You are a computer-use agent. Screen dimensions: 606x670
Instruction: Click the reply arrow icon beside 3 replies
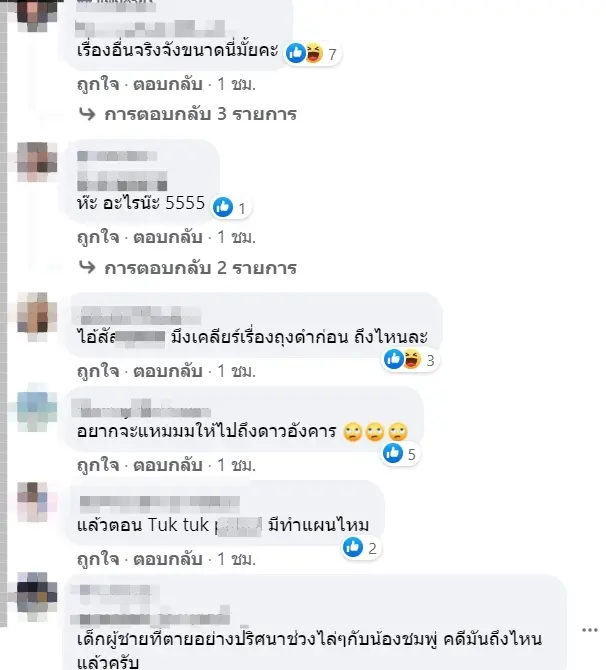click(88, 114)
